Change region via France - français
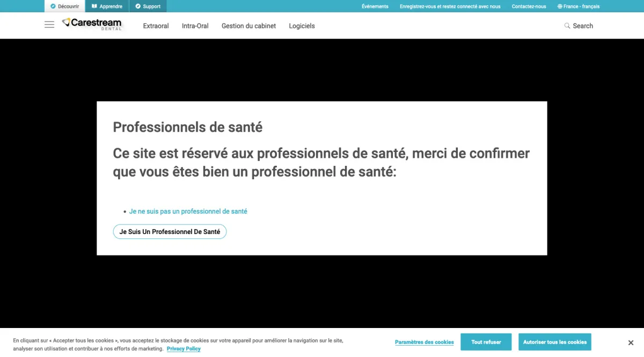This screenshot has height=357, width=644. click(x=579, y=6)
